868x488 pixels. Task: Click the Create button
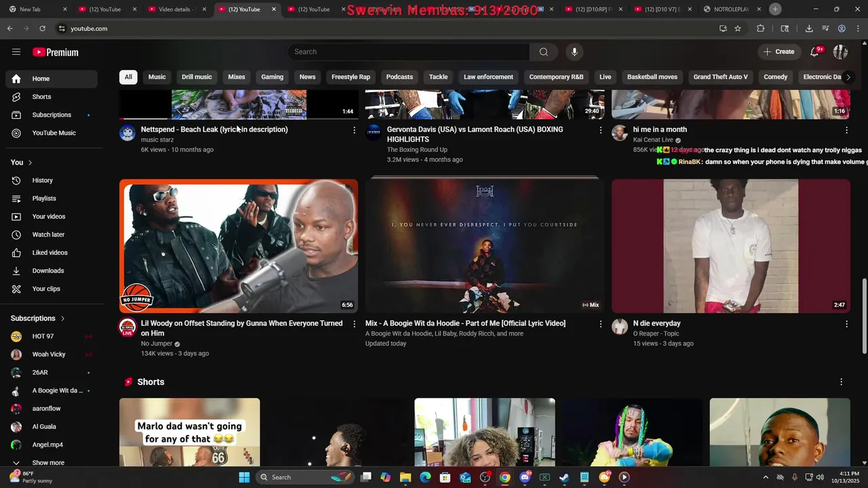tap(778, 52)
